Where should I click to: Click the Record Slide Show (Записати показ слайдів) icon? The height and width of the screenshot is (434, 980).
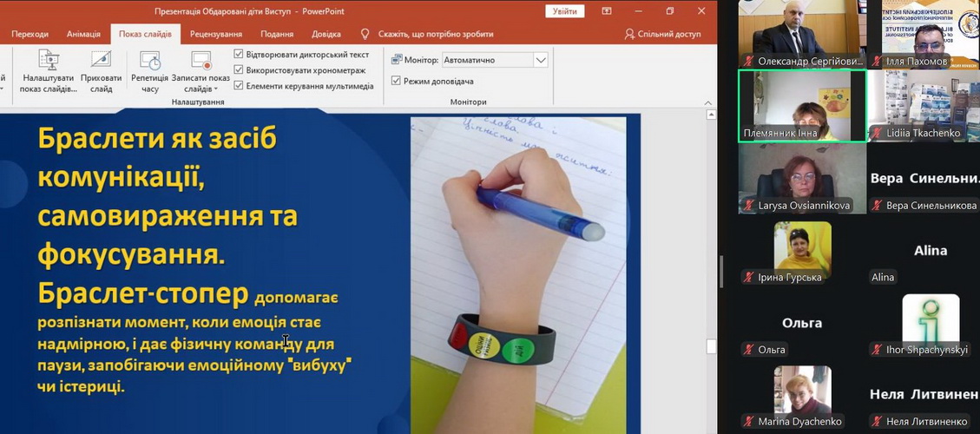(x=201, y=62)
